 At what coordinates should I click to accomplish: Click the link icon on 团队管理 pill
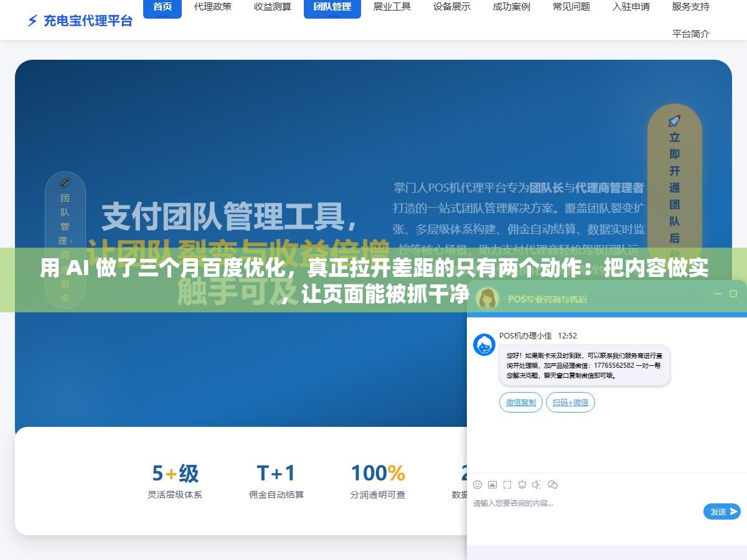pos(65,182)
